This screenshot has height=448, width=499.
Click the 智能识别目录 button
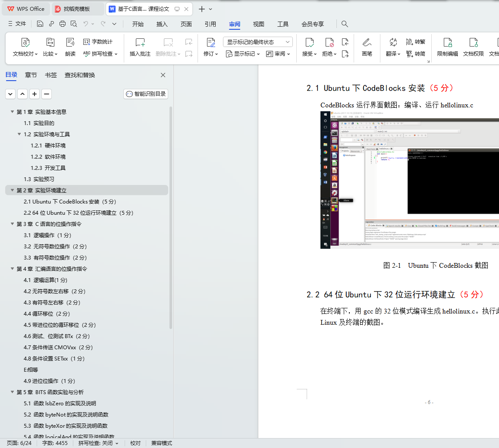(x=146, y=94)
